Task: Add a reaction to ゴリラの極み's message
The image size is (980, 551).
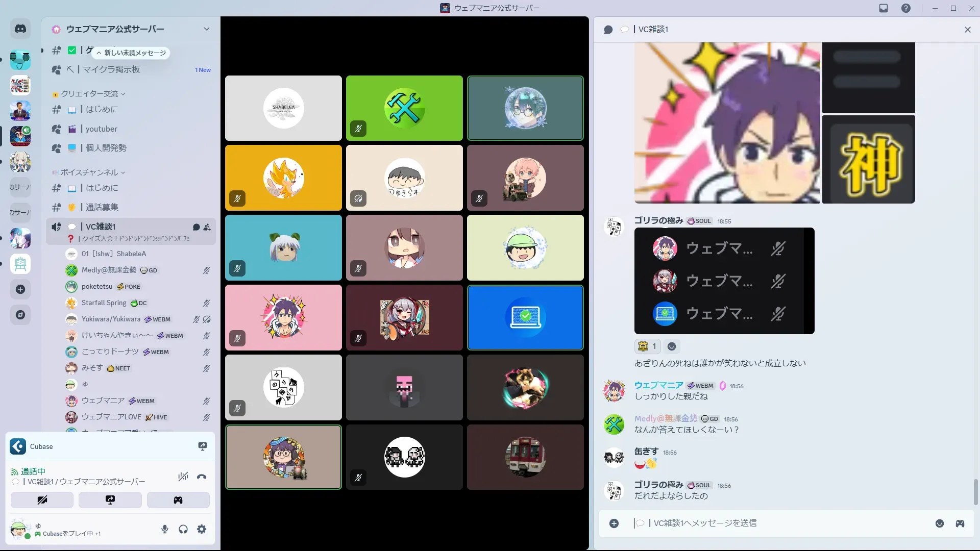Action: click(672, 346)
